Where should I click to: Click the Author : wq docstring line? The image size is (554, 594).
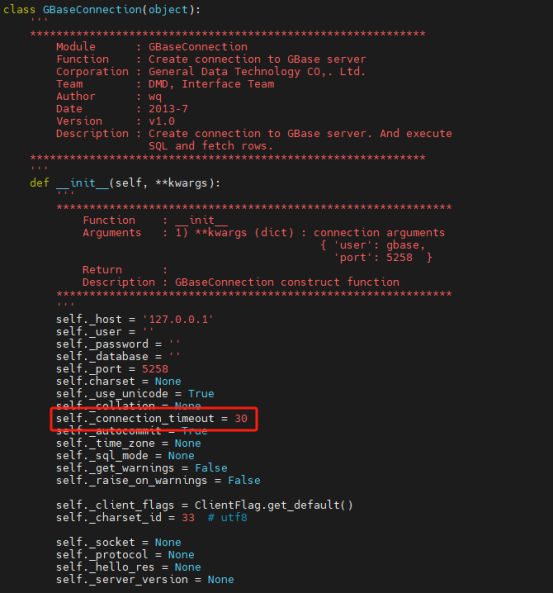click(x=109, y=96)
